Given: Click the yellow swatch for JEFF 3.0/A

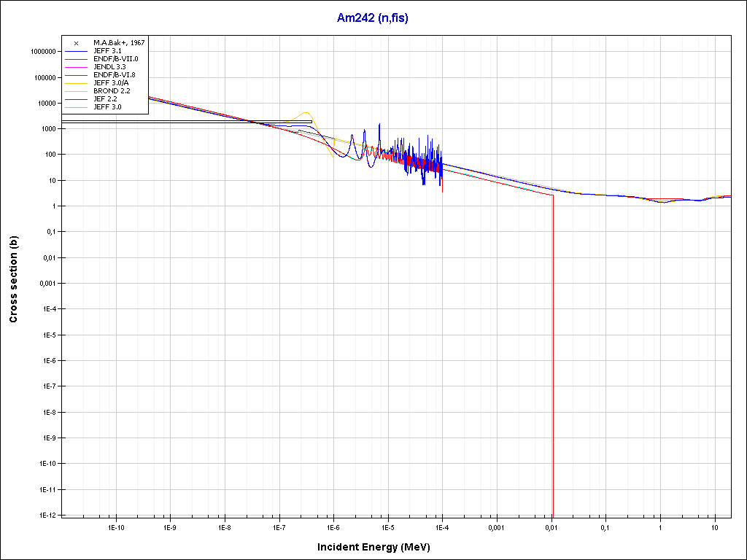Looking at the screenshot, I should pyautogui.click(x=76, y=83).
